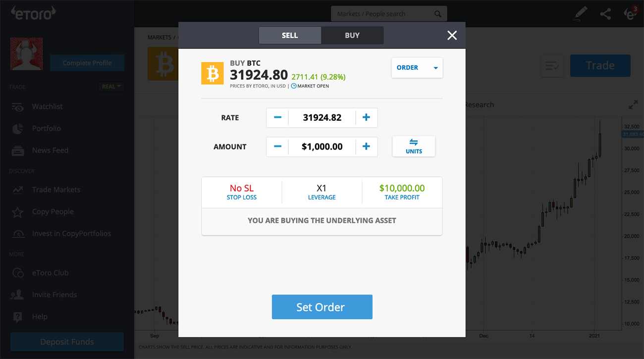
Task: Click the Help sidebar label
Action: [40, 316]
